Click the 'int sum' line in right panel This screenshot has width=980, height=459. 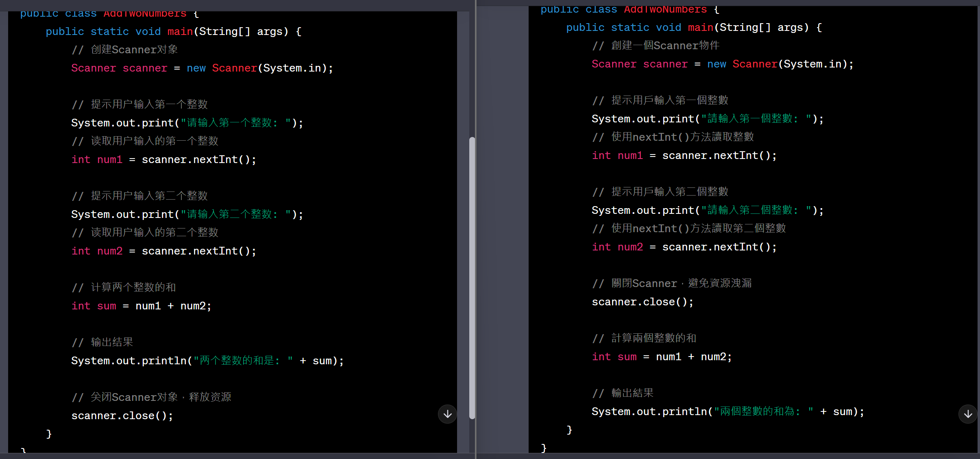[662, 357]
